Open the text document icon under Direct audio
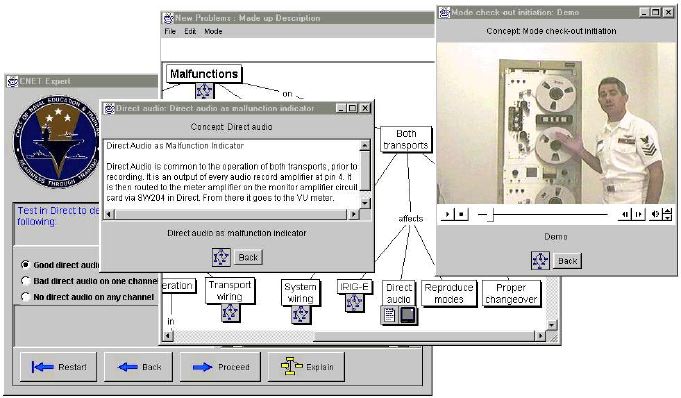This screenshot has height=398, width=681. [x=390, y=315]
